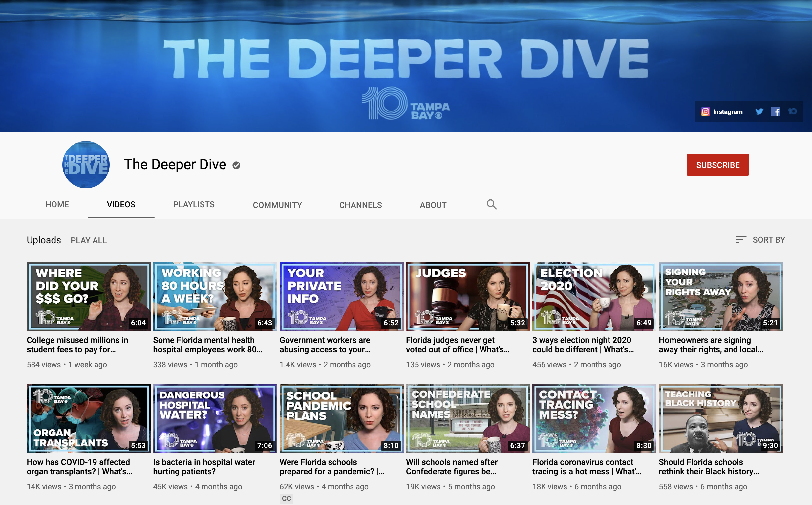Click The Deeper Dive channel avatar
812x505 pixels.
click(86, 165)
